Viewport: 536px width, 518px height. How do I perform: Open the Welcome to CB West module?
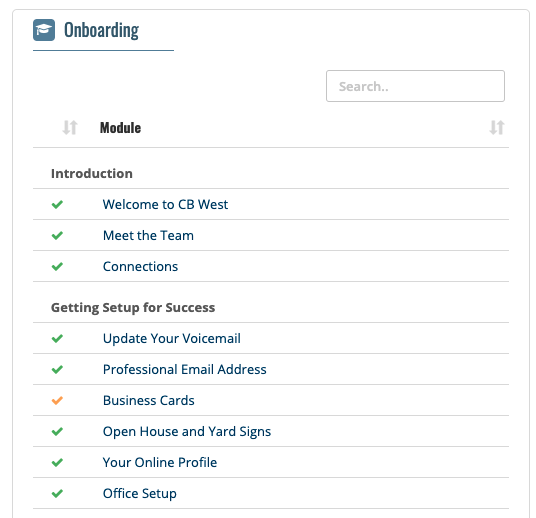coord(165,204)
